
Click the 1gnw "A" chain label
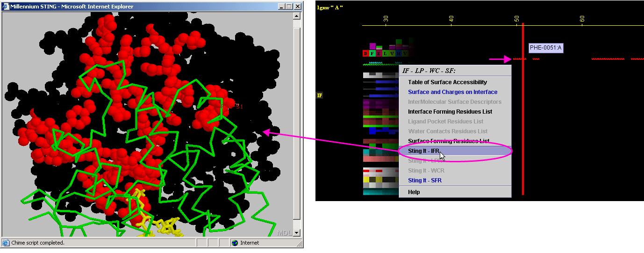pos(329,7)
